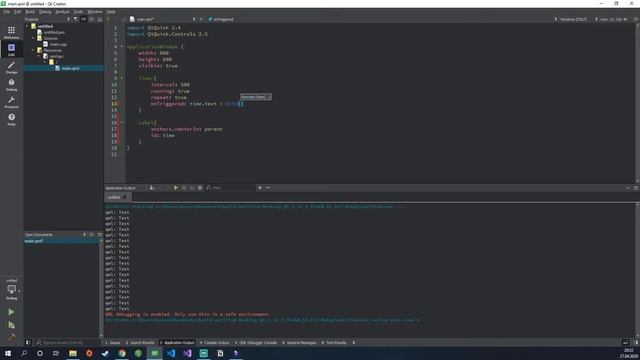Open the Projects mode wrench icon
640x360 pixels.
coord(11,102)
